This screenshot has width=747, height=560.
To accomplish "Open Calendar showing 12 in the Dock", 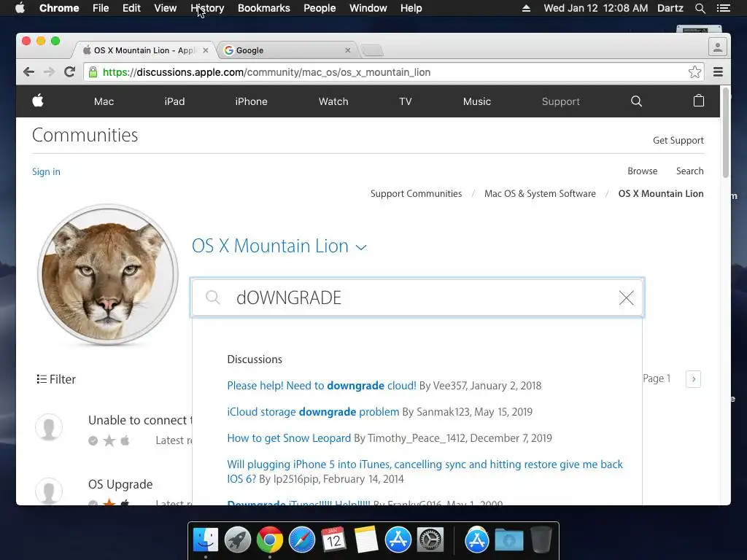I will (333, 540).
